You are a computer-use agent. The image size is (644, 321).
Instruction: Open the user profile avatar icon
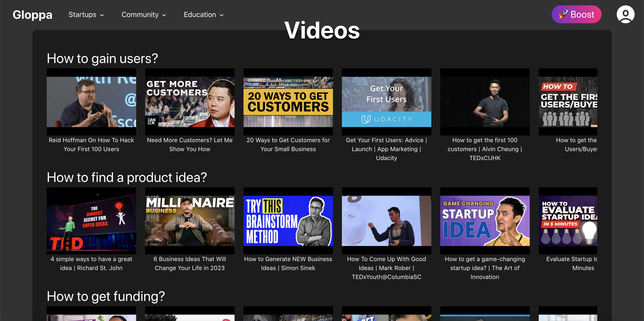pos(625,14)
